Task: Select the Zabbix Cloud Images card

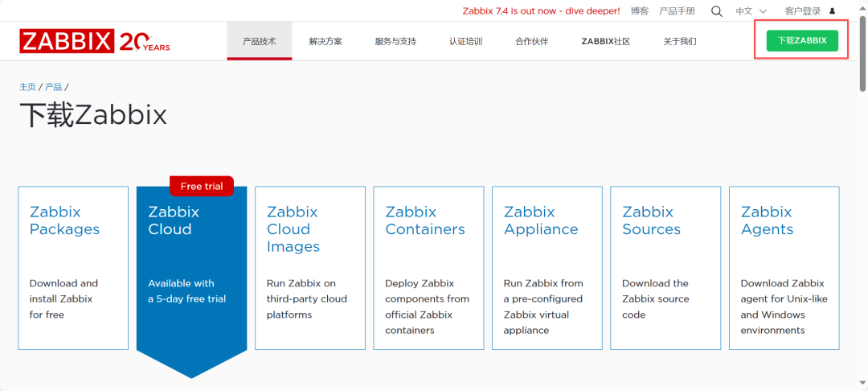Action: [x=310, y=268]
